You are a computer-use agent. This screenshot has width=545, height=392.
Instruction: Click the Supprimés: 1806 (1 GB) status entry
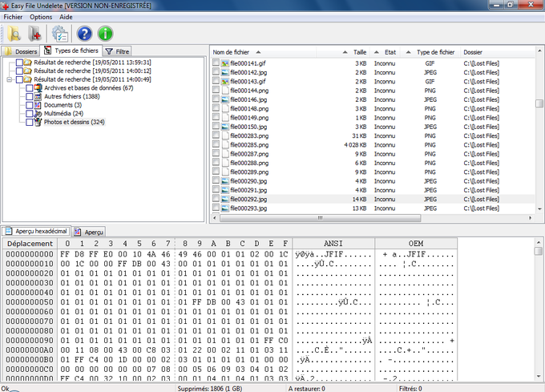(210, 389)
